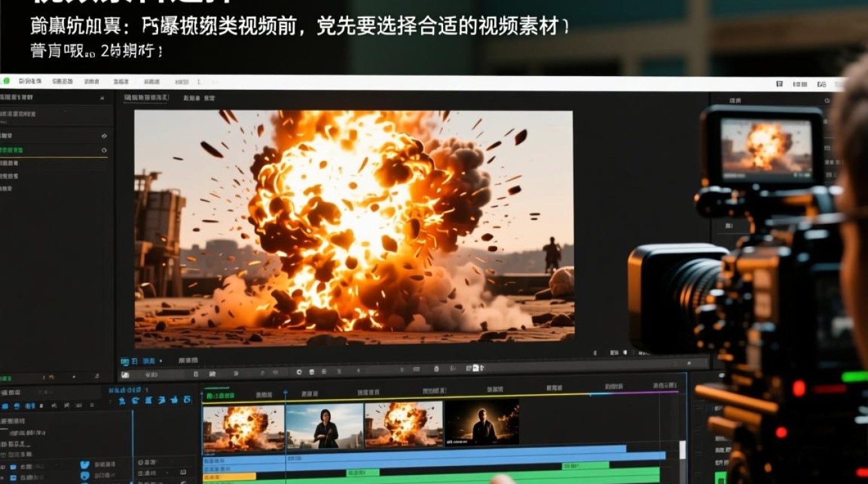
Task: Select the first explosion clip thumbnail in timeline
Action: [243, 427]
